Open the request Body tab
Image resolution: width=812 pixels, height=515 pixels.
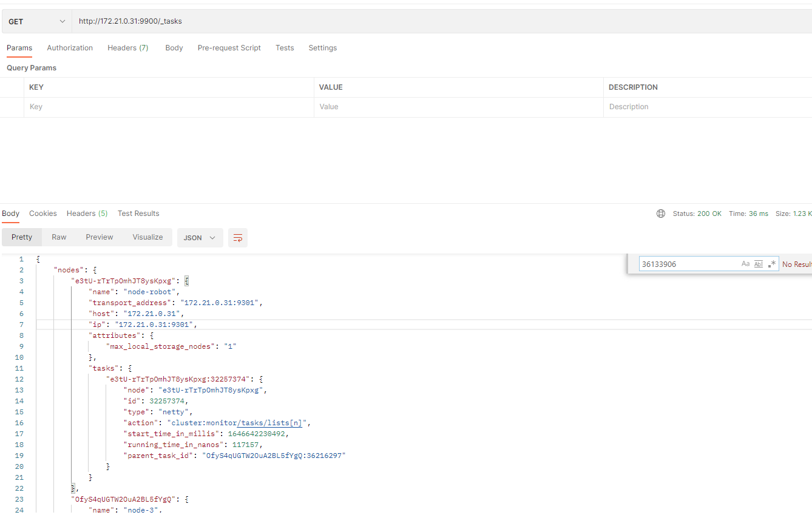(x=174, y=48)
